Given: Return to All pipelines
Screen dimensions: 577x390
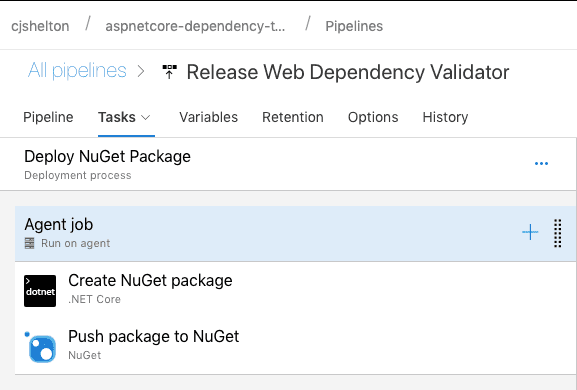Looking at the screenshot, I should click(x=77, y=71).
